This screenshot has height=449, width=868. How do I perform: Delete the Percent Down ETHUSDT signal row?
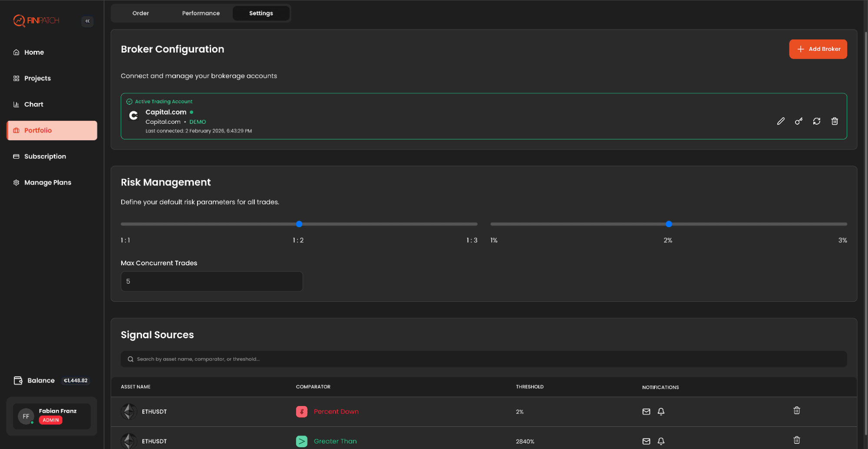coord(796,410)
